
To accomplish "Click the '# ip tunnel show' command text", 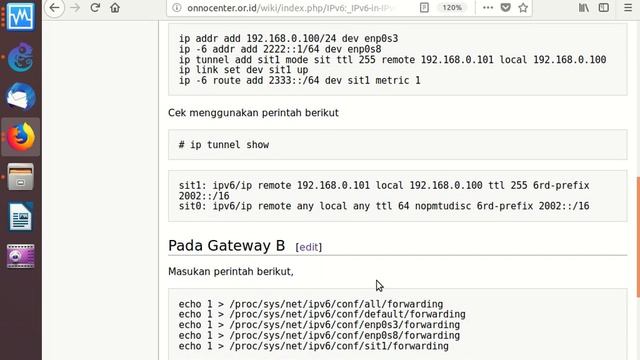I will pyautogui.click(x=224, y=144).
